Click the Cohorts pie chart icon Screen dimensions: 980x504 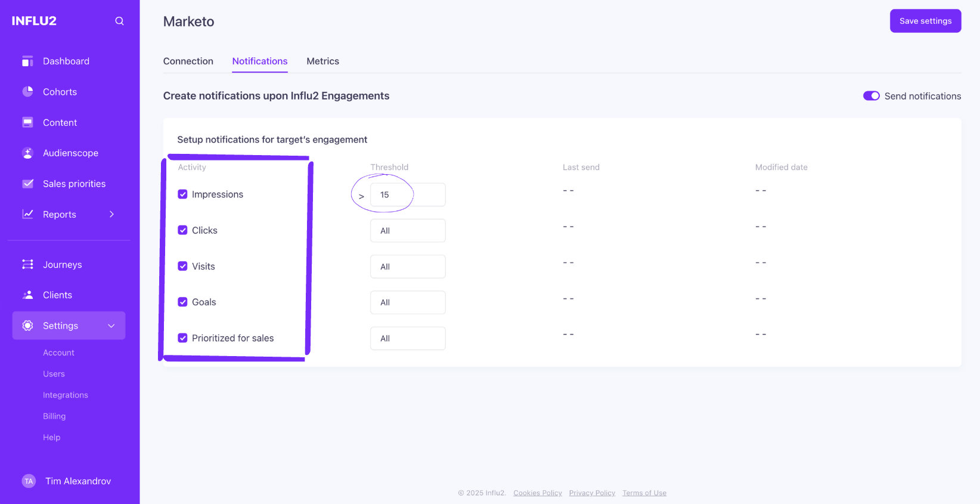27,92
